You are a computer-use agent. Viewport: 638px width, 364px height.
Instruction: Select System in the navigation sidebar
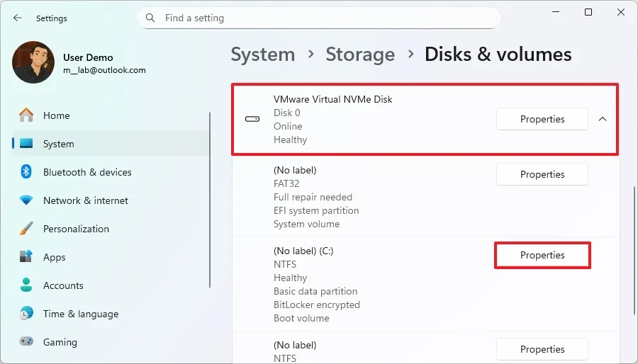pos(58,144)
